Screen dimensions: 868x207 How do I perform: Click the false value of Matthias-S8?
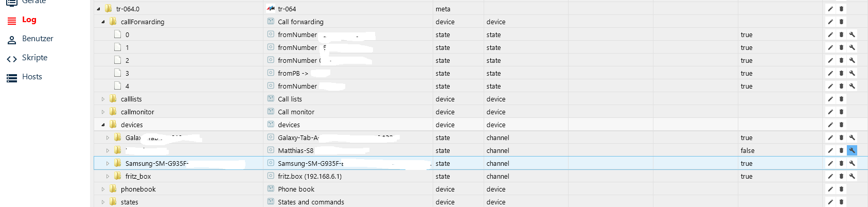[x=748, y=150]
